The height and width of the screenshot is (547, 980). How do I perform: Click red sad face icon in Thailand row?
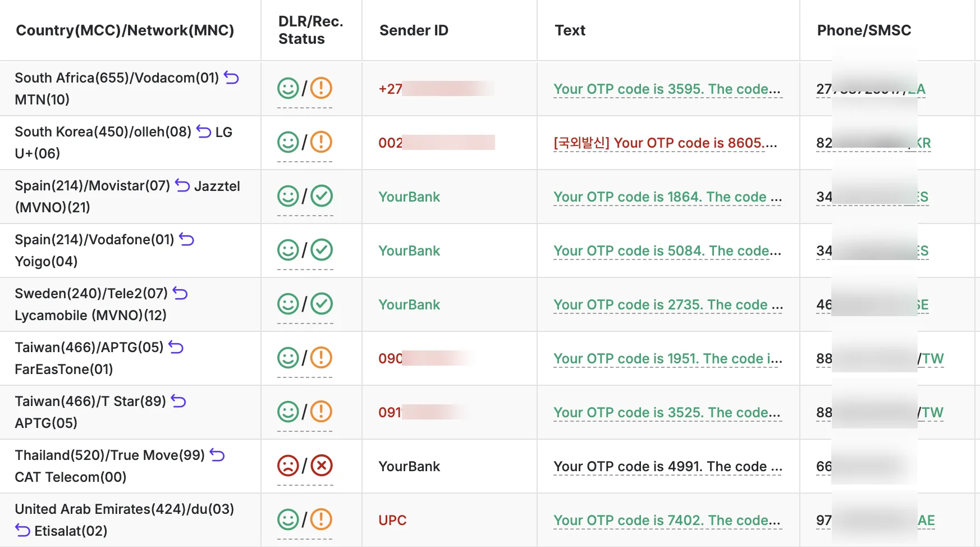pos(288,466)
